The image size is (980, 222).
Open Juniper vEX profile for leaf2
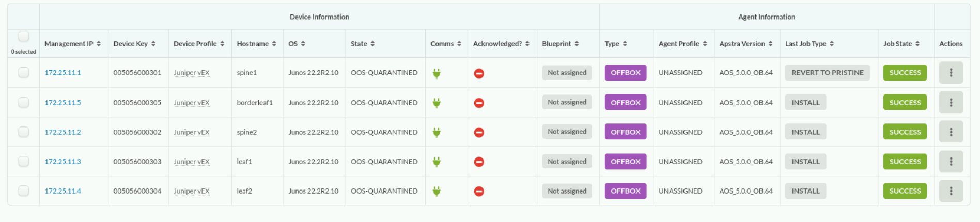click(x=191, y=191)
